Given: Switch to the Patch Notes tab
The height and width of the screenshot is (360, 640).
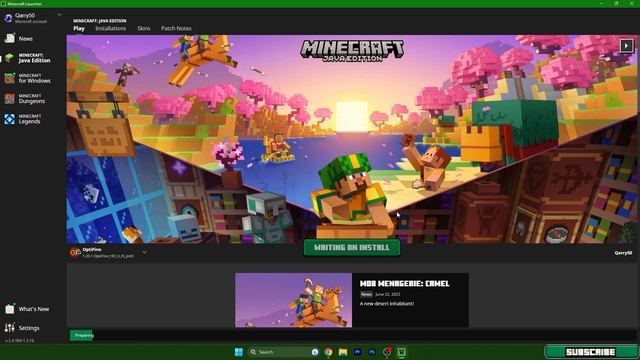Looking at the screenshot, I should [176, 29].
